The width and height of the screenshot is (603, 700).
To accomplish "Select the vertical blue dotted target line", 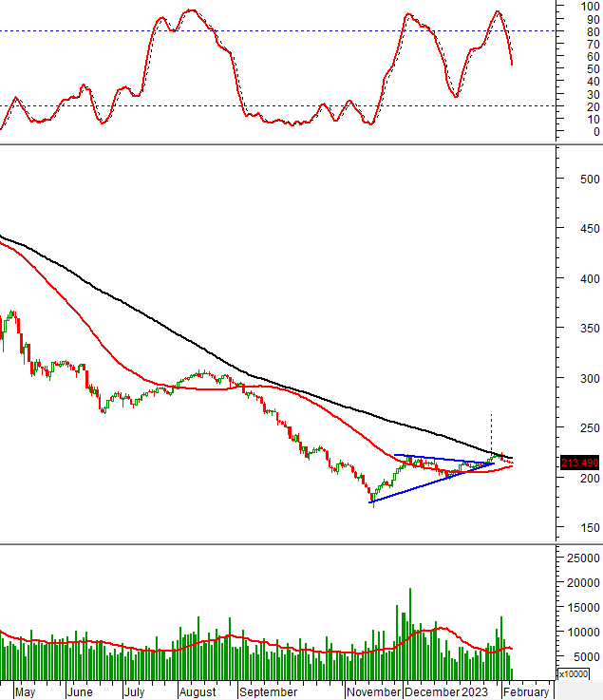I will (491, 434).
